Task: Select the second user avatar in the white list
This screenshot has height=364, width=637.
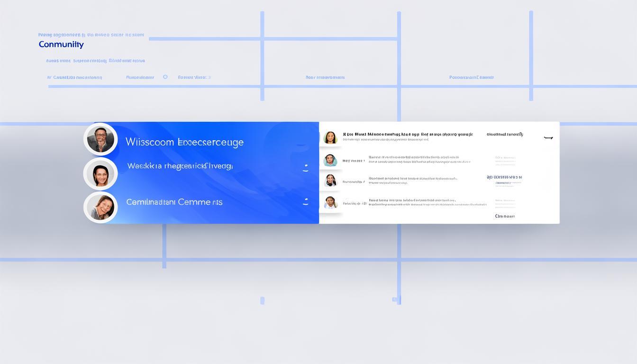Action: coord(330,161)
